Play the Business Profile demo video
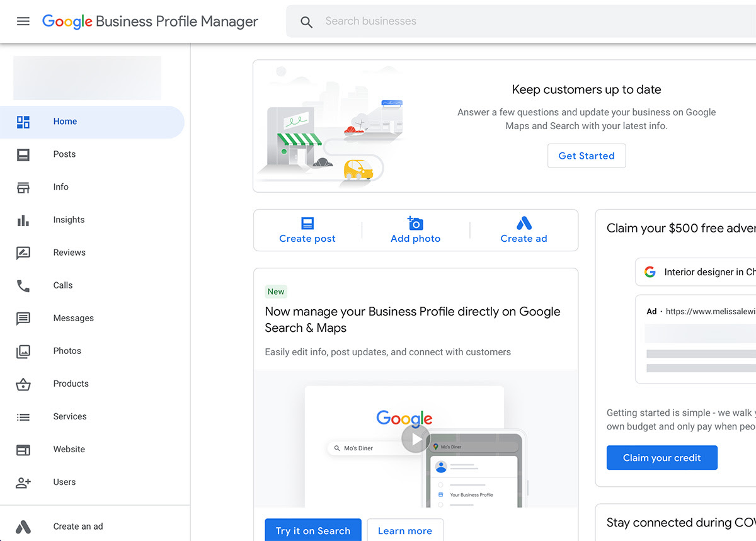756x541 pixels. pyautogui.click(x=416, y=440)
